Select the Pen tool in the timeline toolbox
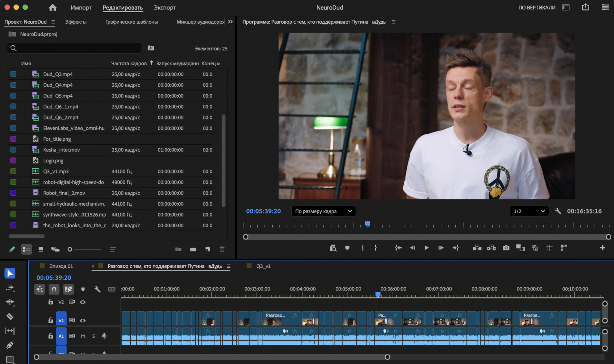Viewport: 614px width, 364px height. pyautogui.click(x=10, y=345)
